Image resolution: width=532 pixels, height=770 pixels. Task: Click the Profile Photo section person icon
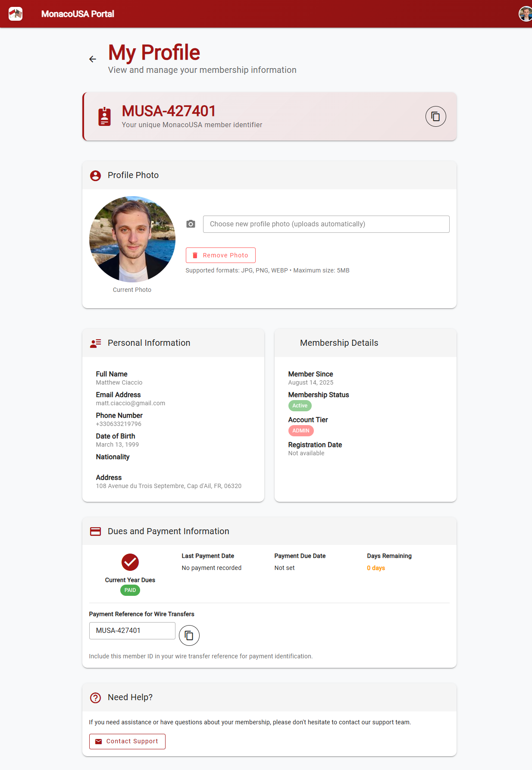click(95, 175)
